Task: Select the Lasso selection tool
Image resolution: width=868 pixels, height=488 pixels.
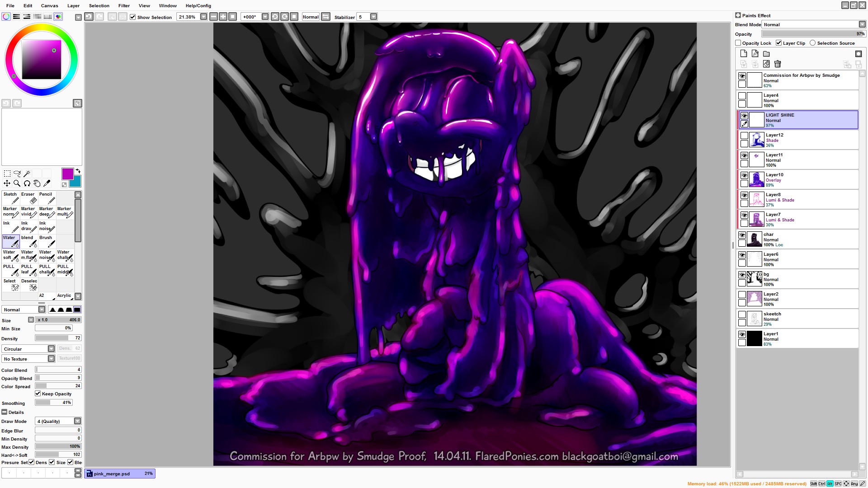Action: 17,174
